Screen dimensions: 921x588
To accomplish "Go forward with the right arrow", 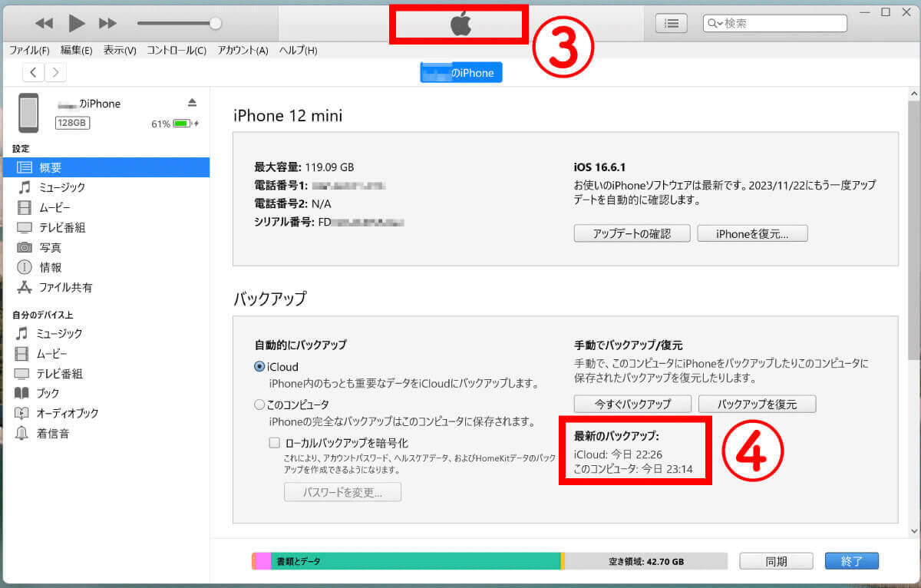I will (x=55, y=73).
